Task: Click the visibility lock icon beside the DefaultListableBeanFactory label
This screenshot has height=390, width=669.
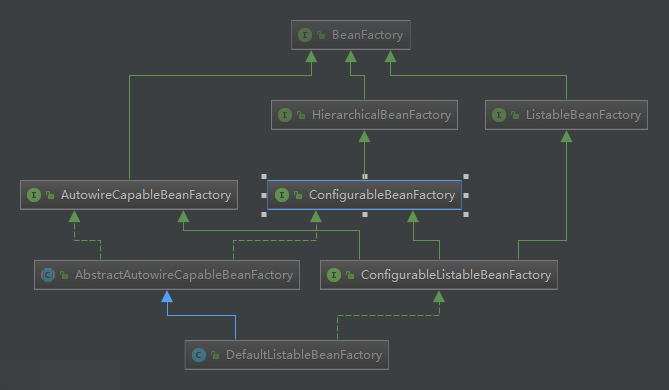Action: tap(215, 355)
